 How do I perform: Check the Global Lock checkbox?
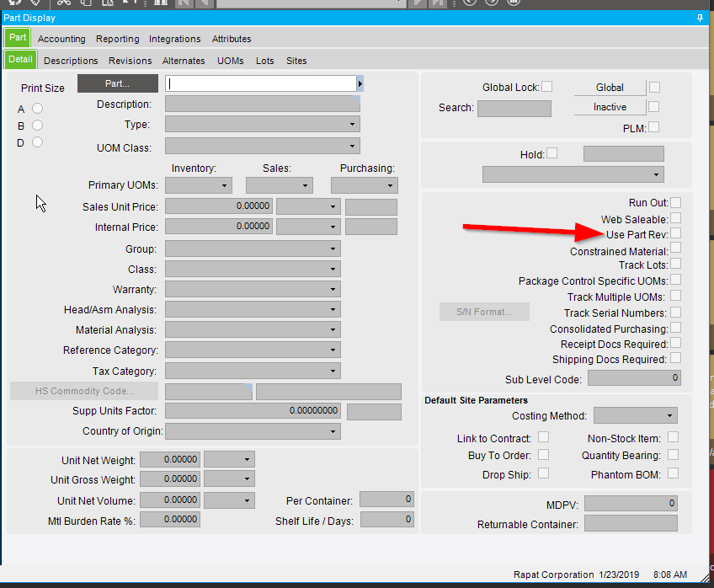pyautogui.click(x=547, y=87)
